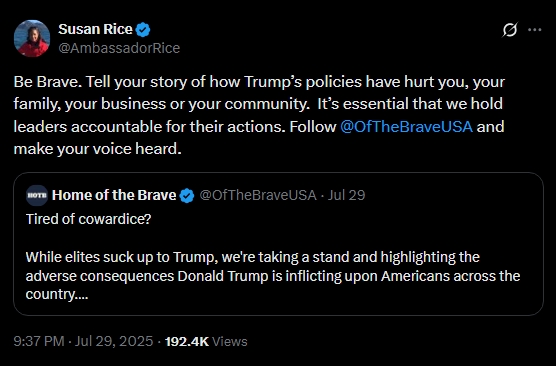Open the @AmbassadorRice handle link

click(119, 48)
